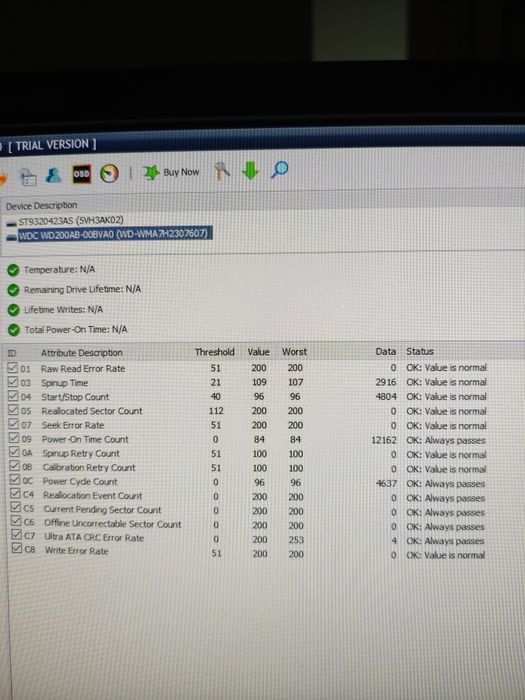This screenshot has width=525, height=700.
Task: Toggle the 05 Reallocated Sector Count checkbox
Action: 14,411
